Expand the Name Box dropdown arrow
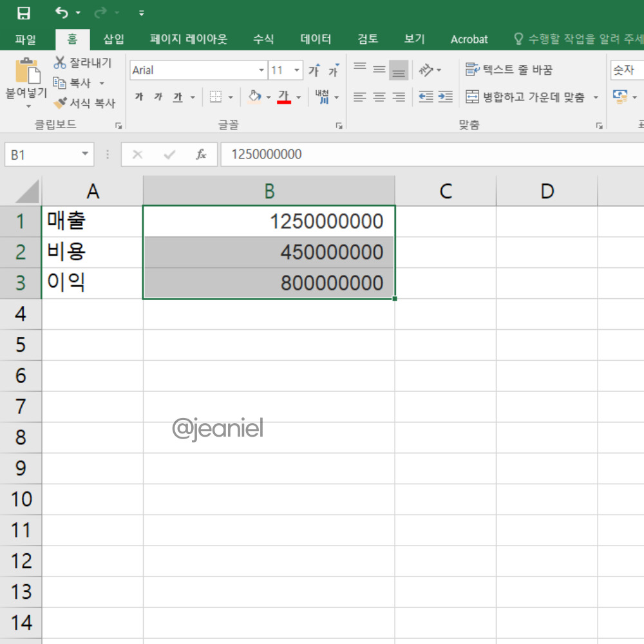The height and width of the screenshot is (644, 644). click(x=84, y=155)
